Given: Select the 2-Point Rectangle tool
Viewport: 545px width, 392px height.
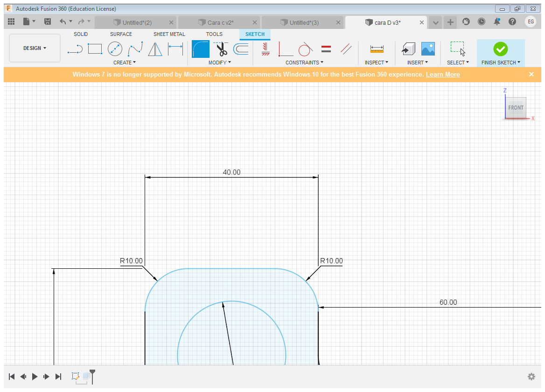Looking at the screenshot, I should [x=95, y=49].
